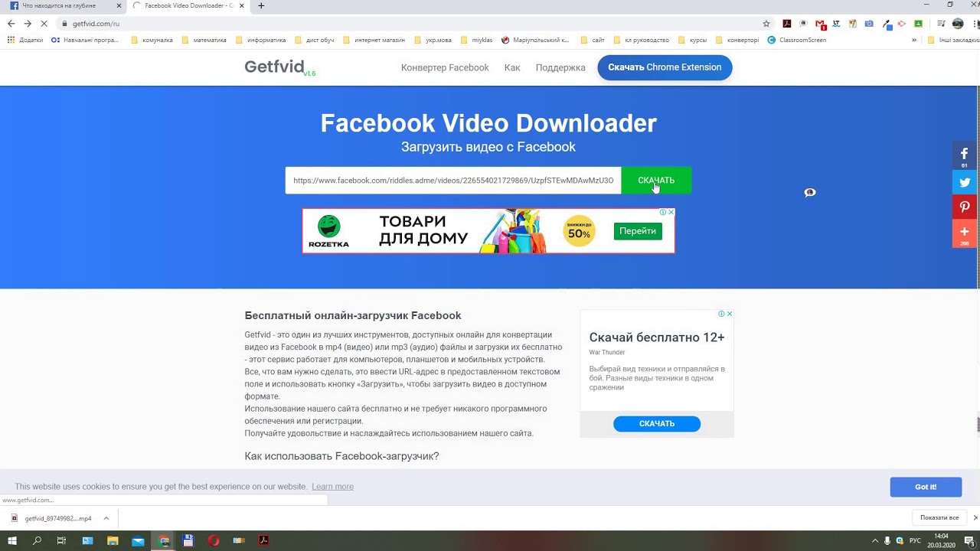The image size is (980, 551).
Task: Open the 'Как' nav item
Action: click(x=512, y=67)
